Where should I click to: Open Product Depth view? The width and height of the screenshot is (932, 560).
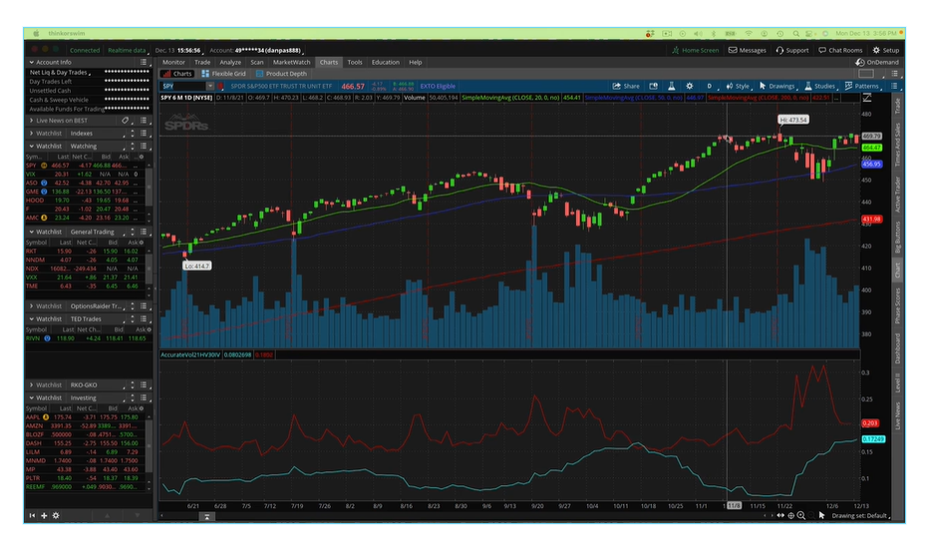pyautogui.click(x=281, y=74)
